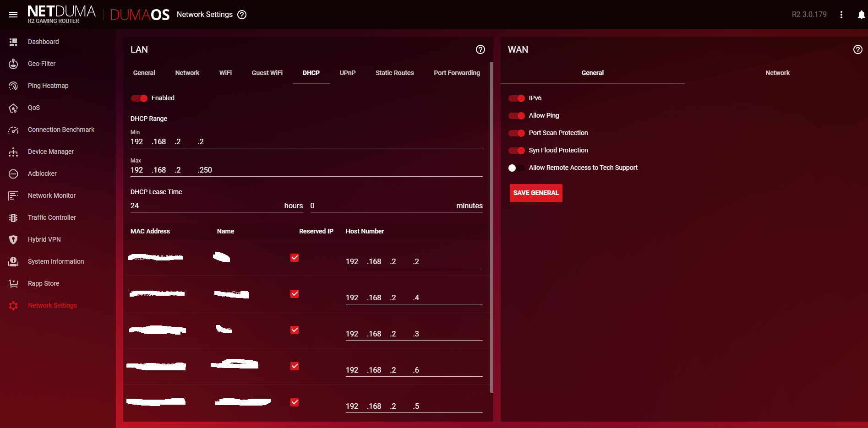Enable Allow Remote Access to Tech Support
Screen dimensions: 868x428
(x=517, y=168)
